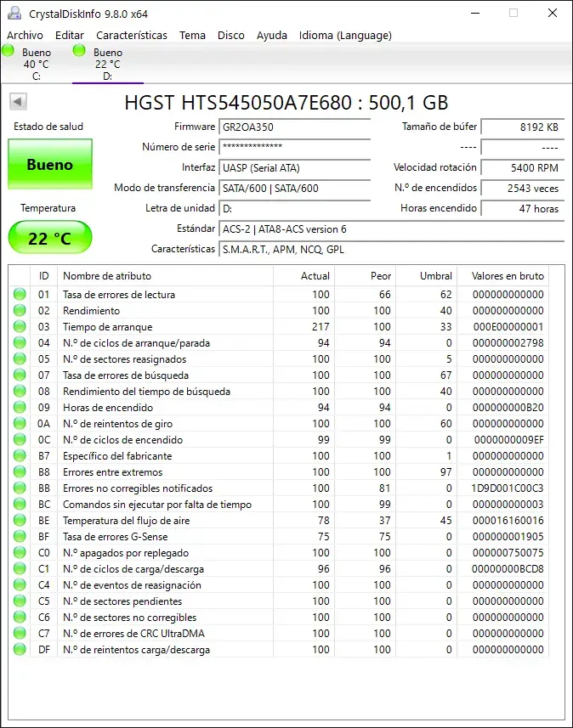Open the Ayuda menu
This screenshot has width=573, height=728.
pos(272,36)
